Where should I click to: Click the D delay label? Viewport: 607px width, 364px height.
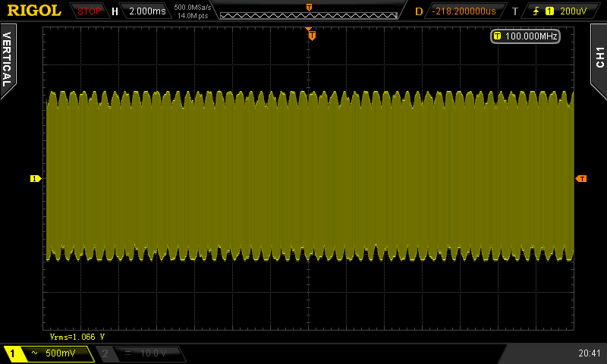click(419, 11)
